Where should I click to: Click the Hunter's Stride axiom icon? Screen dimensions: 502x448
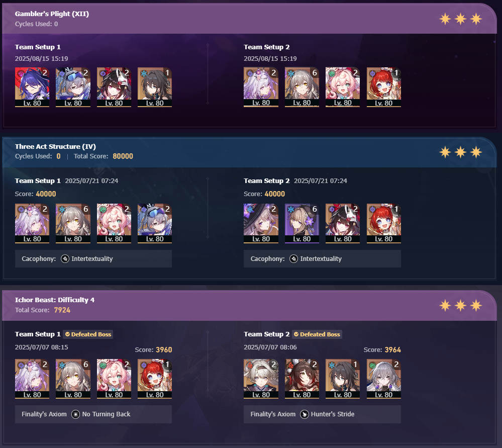point(304,414)
